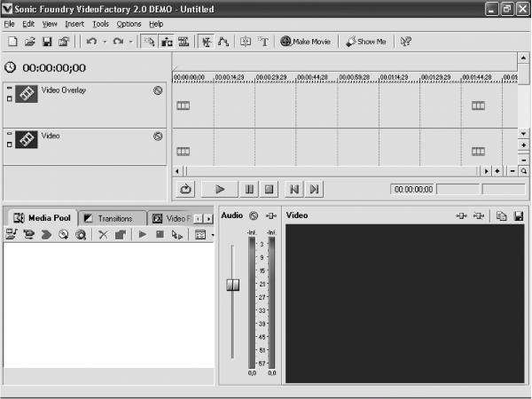Click the Audio volume fader handle
Viewport: 532px width, 399px height.
tap(232, 285)
